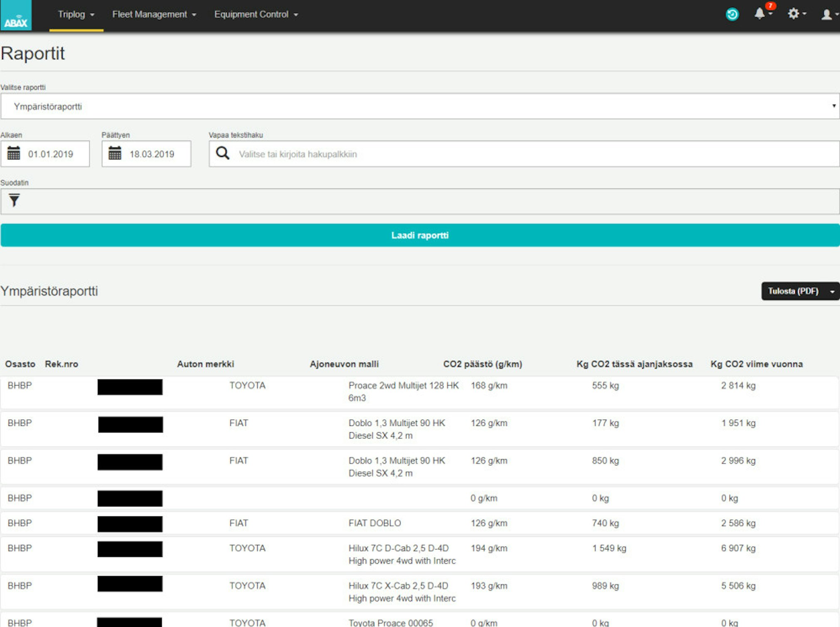Sort by Auton merkki column header
Screen dimensions: 840x627
(206, 364)
